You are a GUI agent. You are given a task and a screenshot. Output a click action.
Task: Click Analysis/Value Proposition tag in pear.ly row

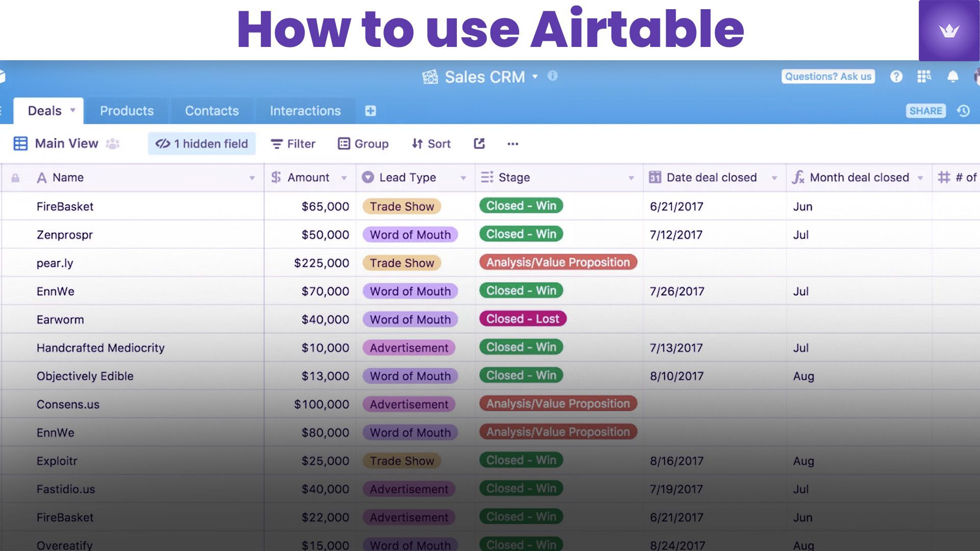558,262
